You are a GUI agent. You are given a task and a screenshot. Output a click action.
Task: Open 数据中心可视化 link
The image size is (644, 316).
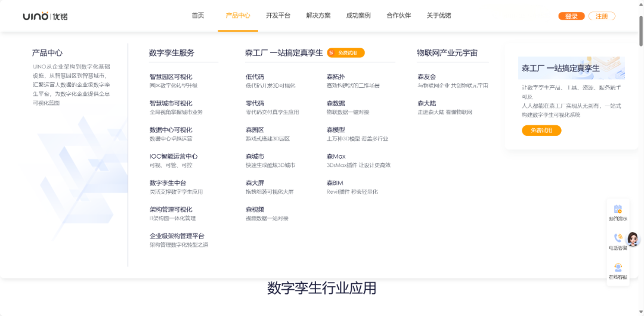171,130
